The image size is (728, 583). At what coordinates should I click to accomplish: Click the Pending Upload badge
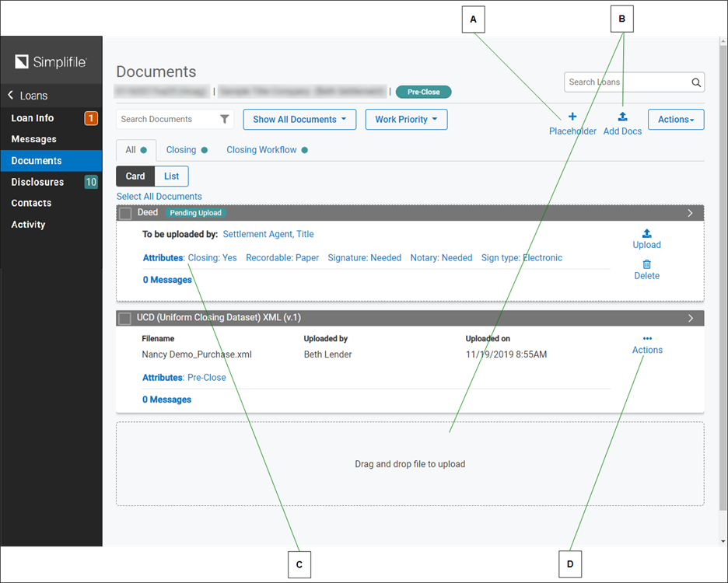[x=195, y=212]
